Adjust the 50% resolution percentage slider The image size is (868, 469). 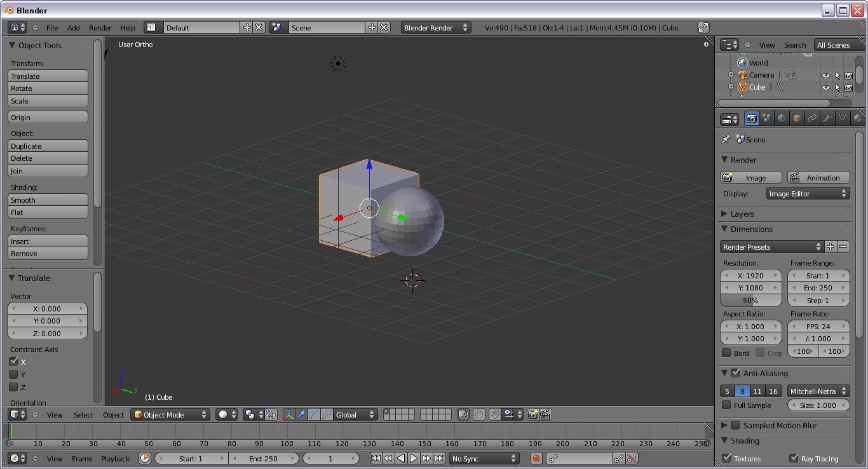tap(750, 300)
